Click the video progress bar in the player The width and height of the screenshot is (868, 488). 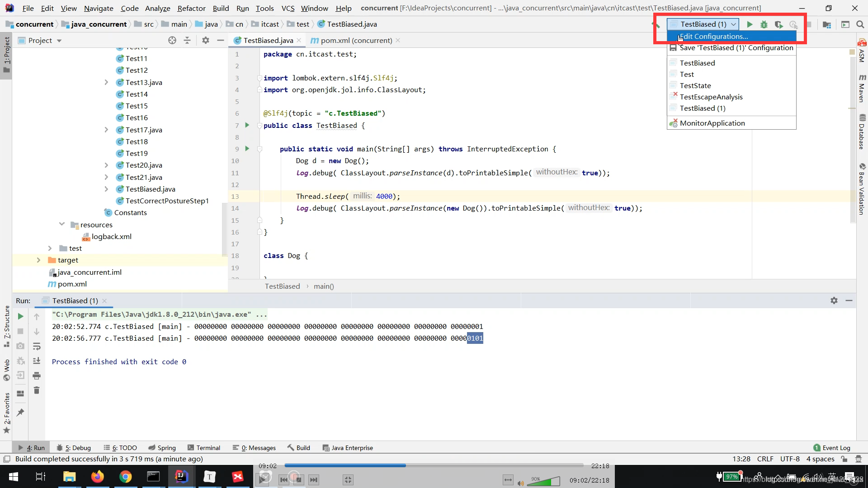[x=434, y=465]
